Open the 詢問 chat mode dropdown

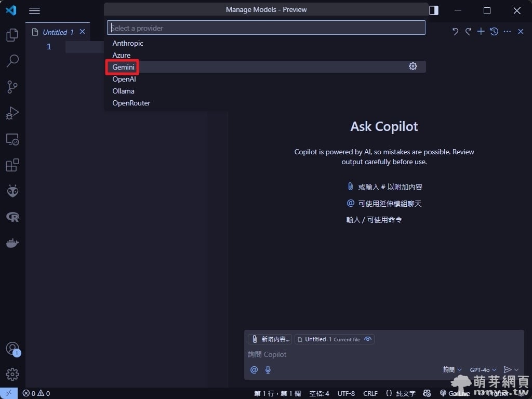click(x=452, y=370)
